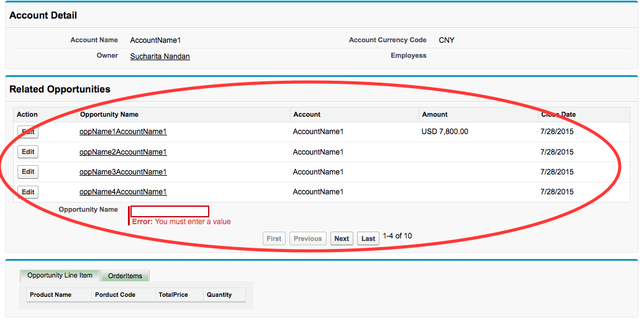
Task: Go to Next page of opportunities
Action: pyautogui.click(x=342, y=238)
